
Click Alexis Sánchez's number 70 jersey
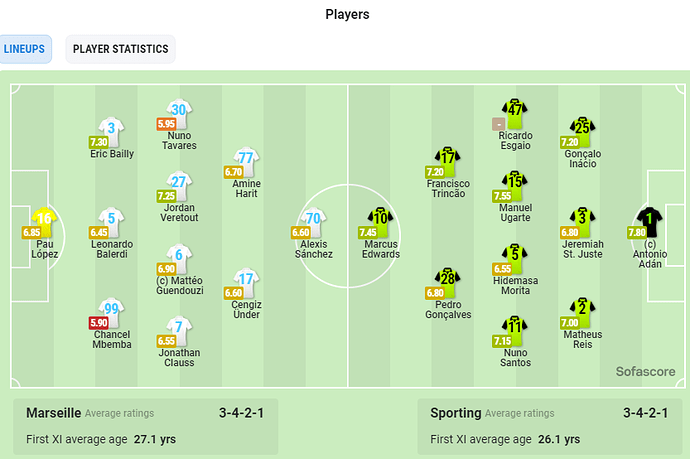(313, 222)
